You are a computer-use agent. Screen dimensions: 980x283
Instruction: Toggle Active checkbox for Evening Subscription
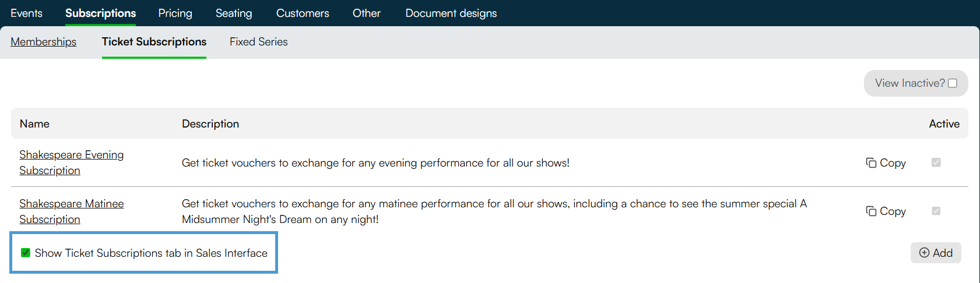[936, 162]
